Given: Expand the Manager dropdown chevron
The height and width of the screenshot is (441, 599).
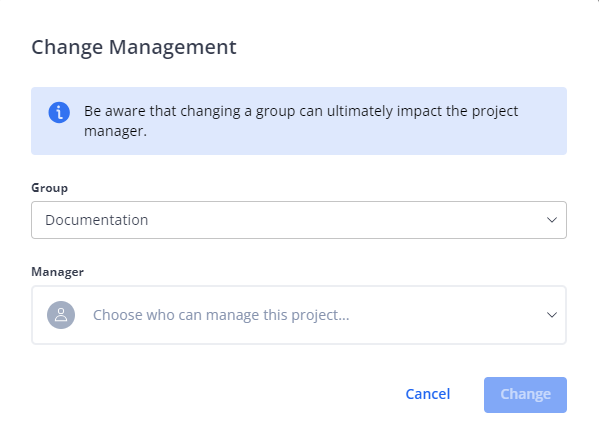Looking at the screenshot, I should coord(552,315).
